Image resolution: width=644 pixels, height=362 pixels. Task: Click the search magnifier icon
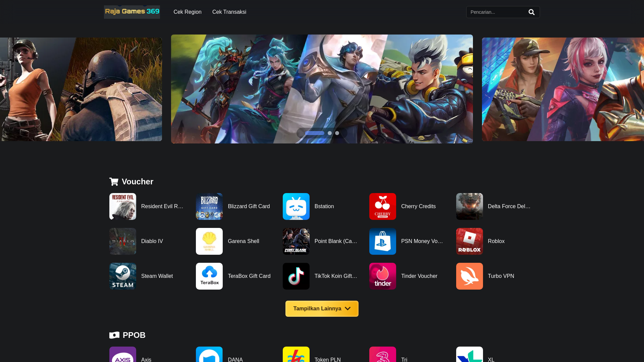(x=531, y=12)
